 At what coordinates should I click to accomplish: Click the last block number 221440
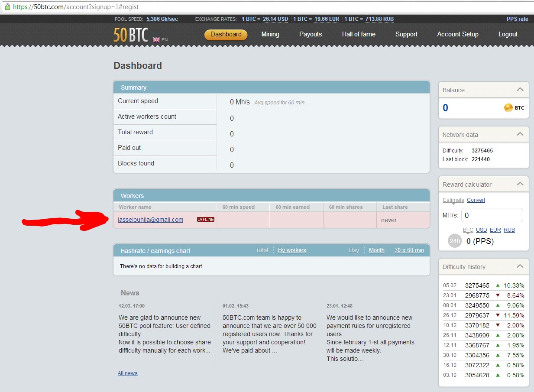(481, 159)
